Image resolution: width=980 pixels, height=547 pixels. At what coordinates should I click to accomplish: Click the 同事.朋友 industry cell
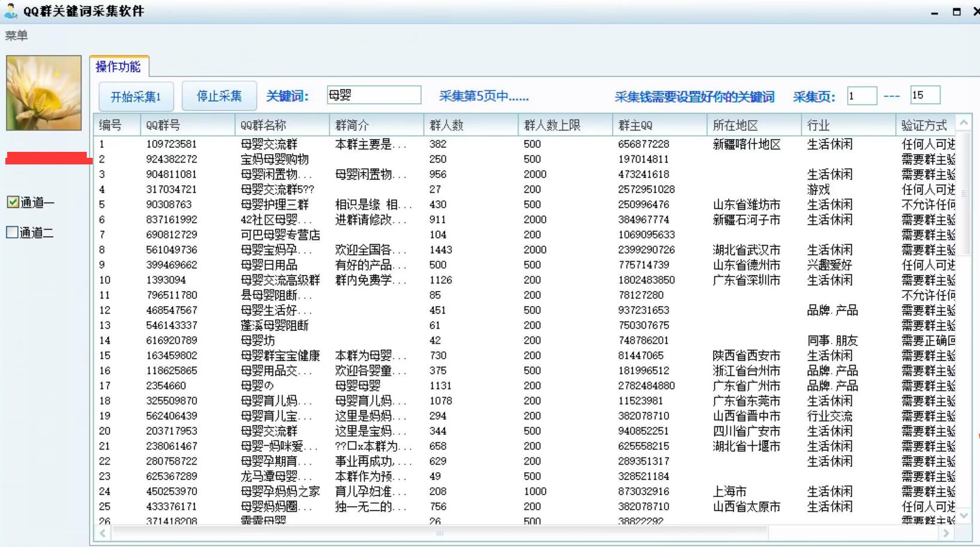832,340
